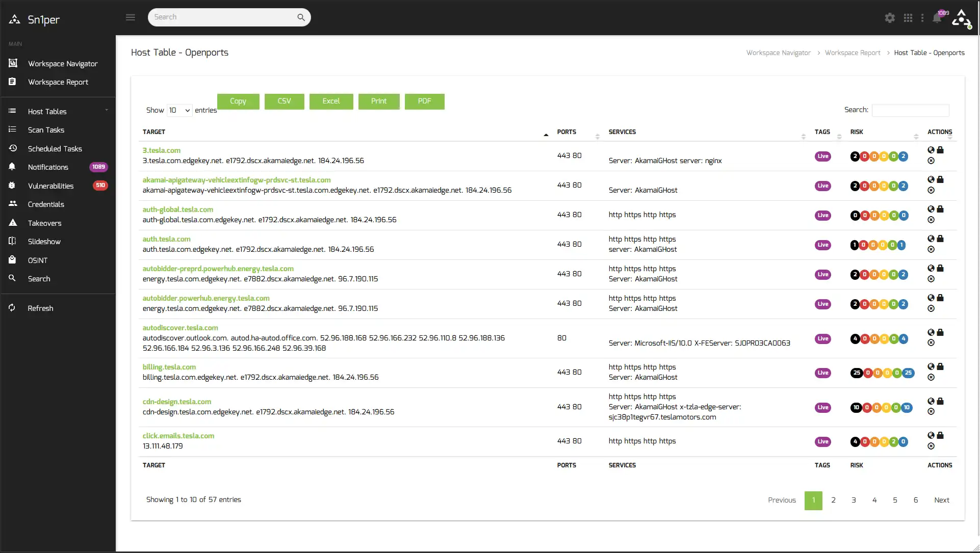Click the Host Tables sidebar icon
Viewport: 980px width, 553px height.
click(x=12, y=110)
